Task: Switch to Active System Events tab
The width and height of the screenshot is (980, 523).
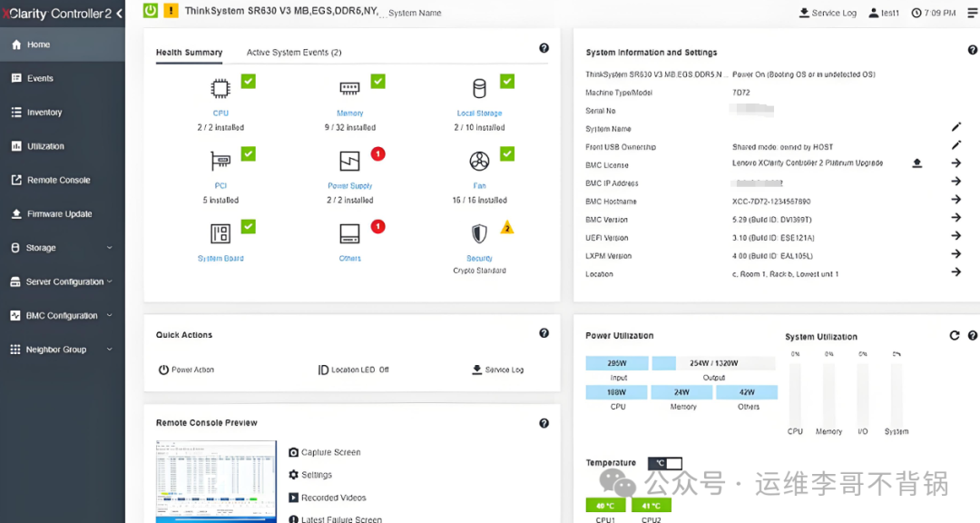Action: pyautogui.click(x=294, y=53)
